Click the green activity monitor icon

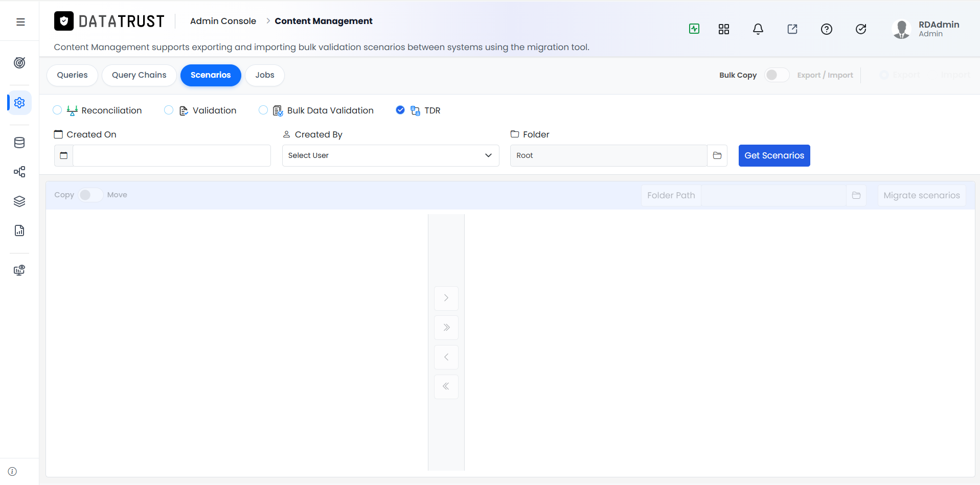(x=694, y=29)
